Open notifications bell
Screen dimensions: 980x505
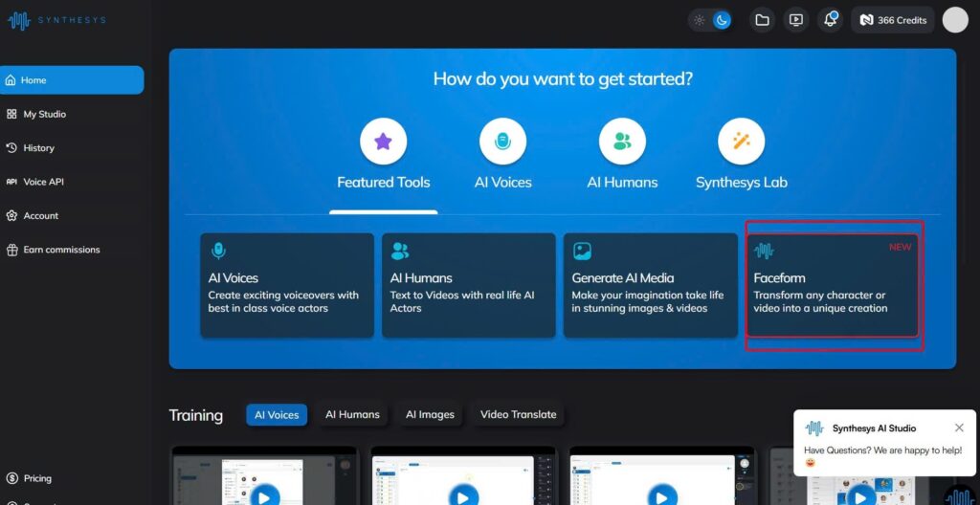pos(830,20)
